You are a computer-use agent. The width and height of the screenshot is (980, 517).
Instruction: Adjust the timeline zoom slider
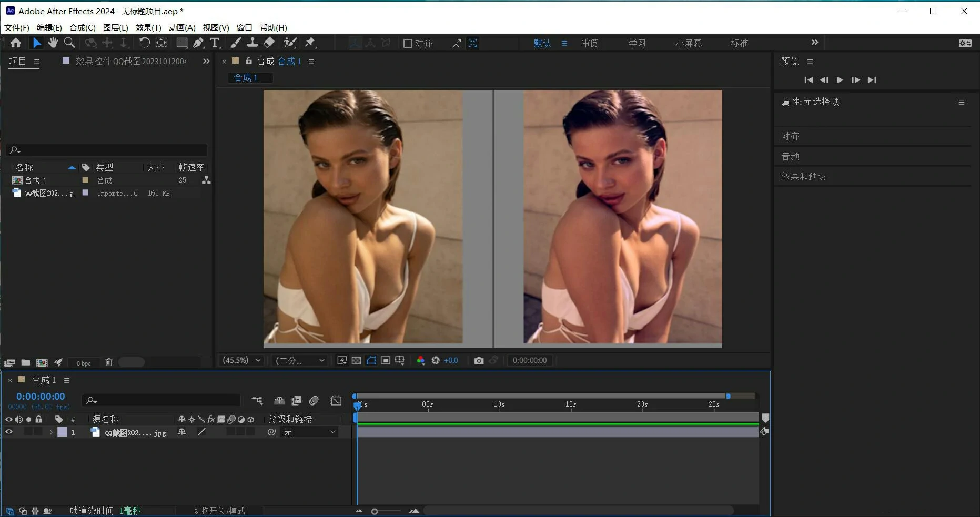point(375,511)
